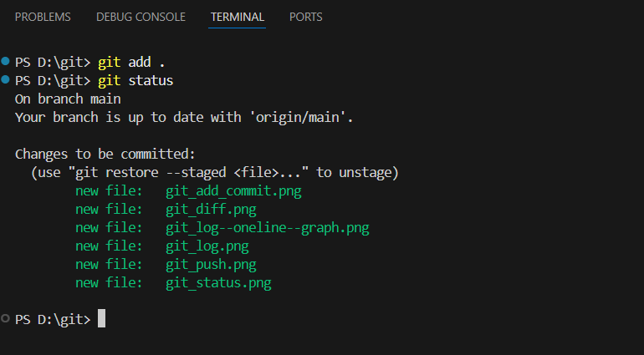The height and width of the screenshot is (355, 644).
Task: Click the hollow marker beside the last prompt
Action: 6,318
